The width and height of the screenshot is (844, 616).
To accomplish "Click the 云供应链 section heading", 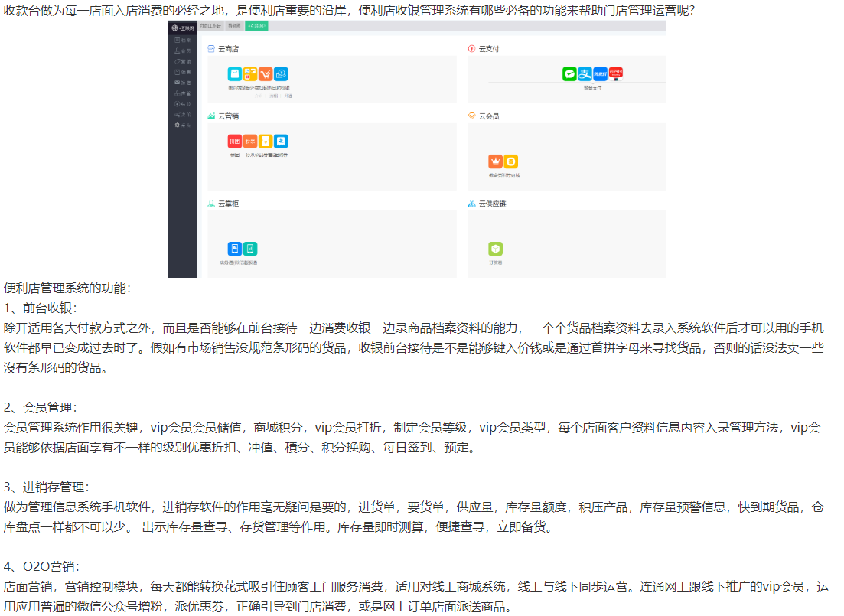I will [x=492, y=204].
